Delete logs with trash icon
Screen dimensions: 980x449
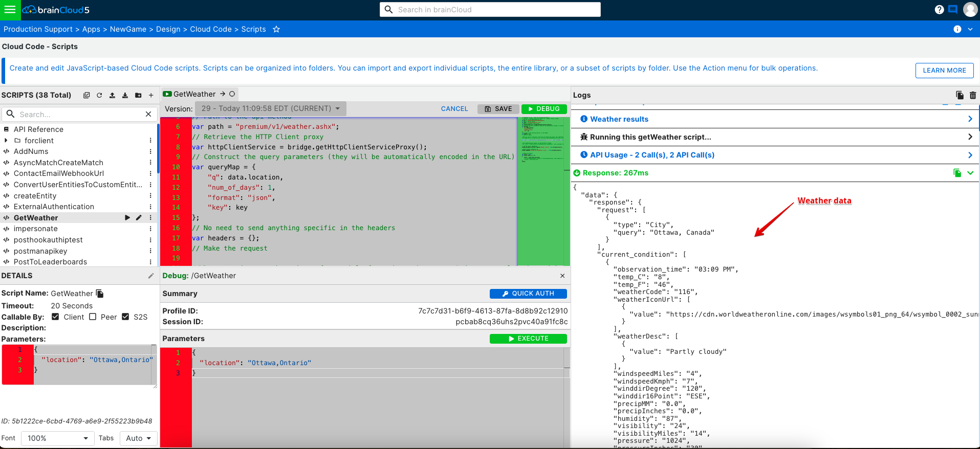(x=973, y=95)
